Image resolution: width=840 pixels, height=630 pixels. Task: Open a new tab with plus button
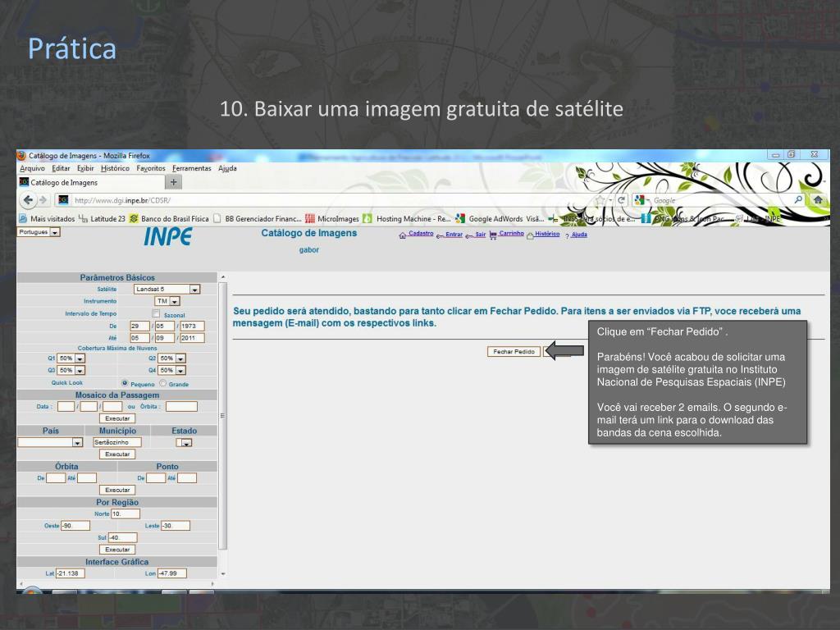[x=174, y=182]
